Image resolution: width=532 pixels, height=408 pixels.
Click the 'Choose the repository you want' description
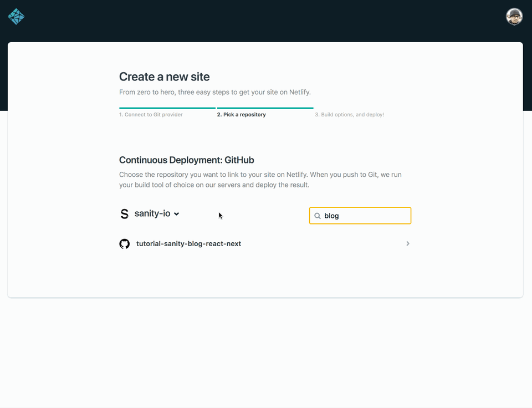pyautogui.click(x=260, y=180)
